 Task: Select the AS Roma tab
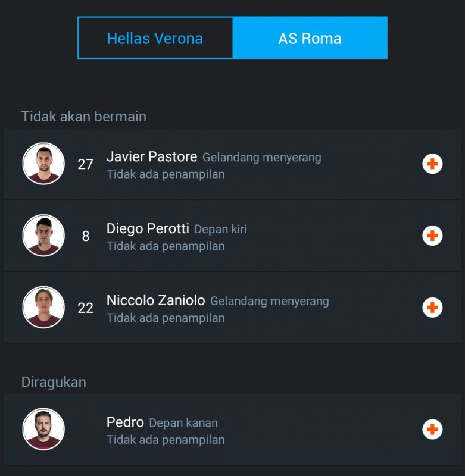[x=310, y=38]
